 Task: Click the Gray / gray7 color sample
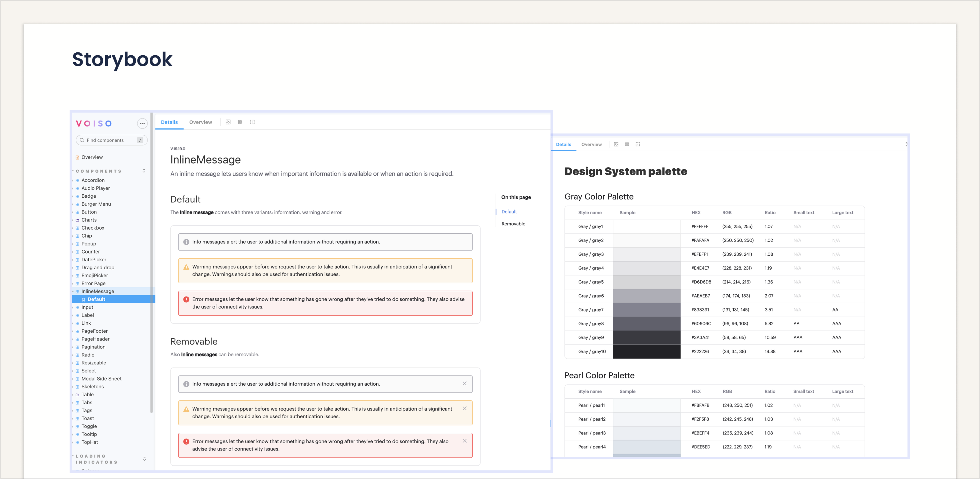[646, 310]
